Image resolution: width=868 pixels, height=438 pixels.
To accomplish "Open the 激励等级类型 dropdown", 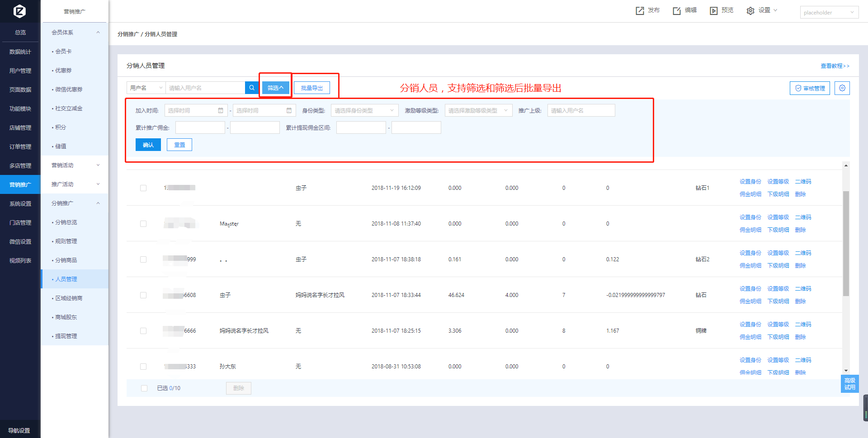I will (x=478, y=111).
